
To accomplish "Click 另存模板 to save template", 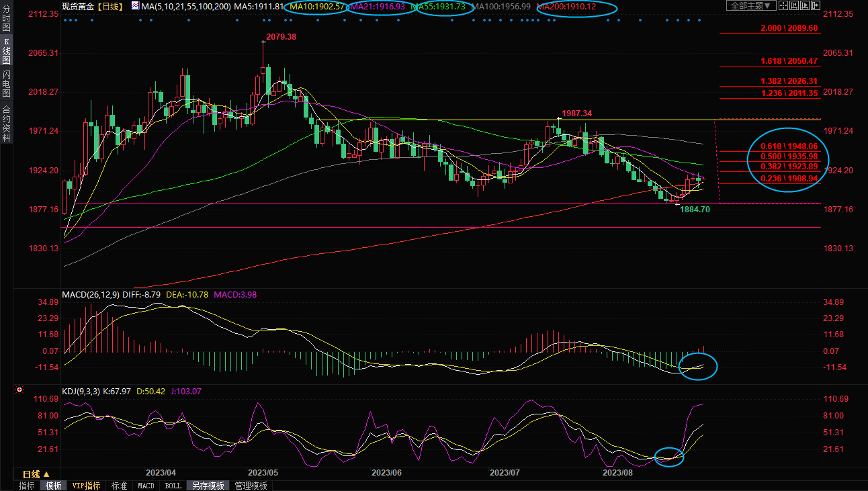I will click(207, 486).
